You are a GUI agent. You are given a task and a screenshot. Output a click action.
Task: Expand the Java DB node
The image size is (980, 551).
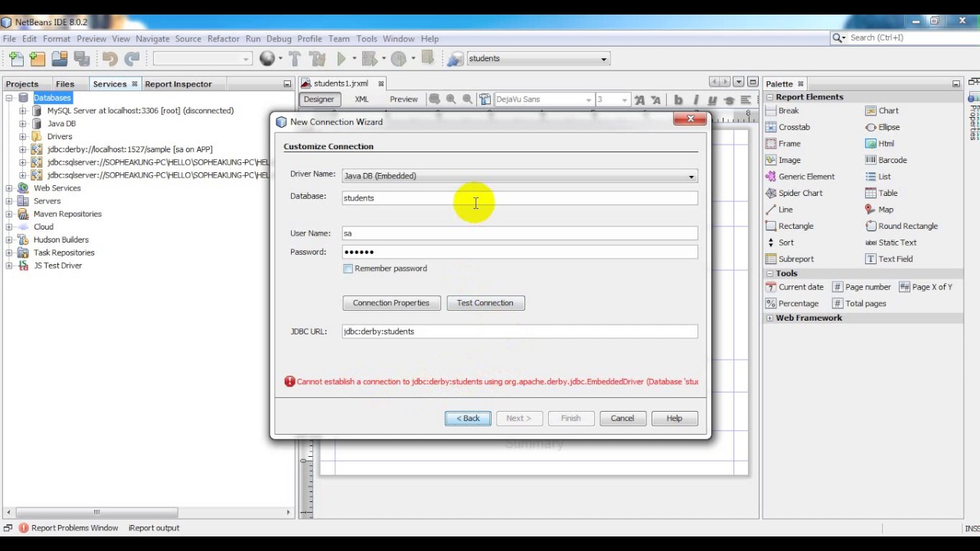[x=23, y=124]
